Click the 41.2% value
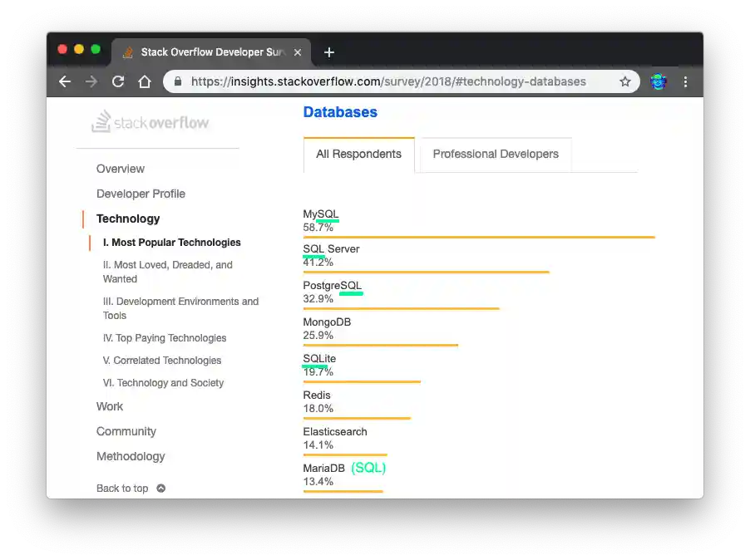 (318, 263)
